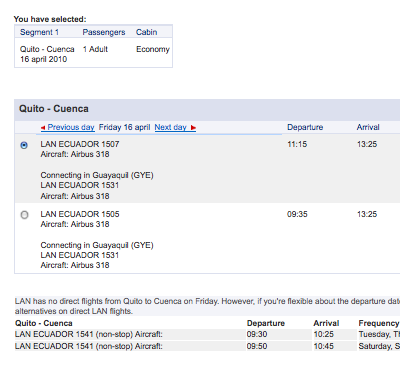The width and height of the screenshot is (400, 365).
Task: Click the Tuesday frequency cell
Action: click(x=379, y=334)
